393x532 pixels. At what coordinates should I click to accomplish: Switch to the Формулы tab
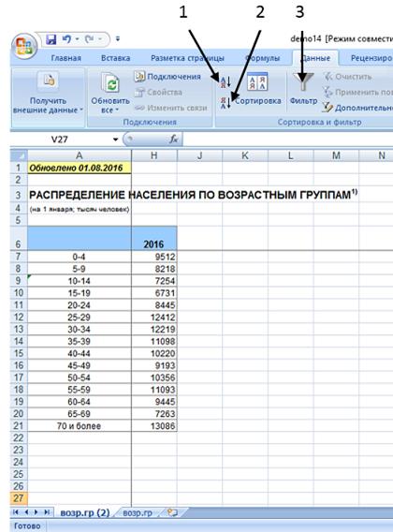coord(262,58)
